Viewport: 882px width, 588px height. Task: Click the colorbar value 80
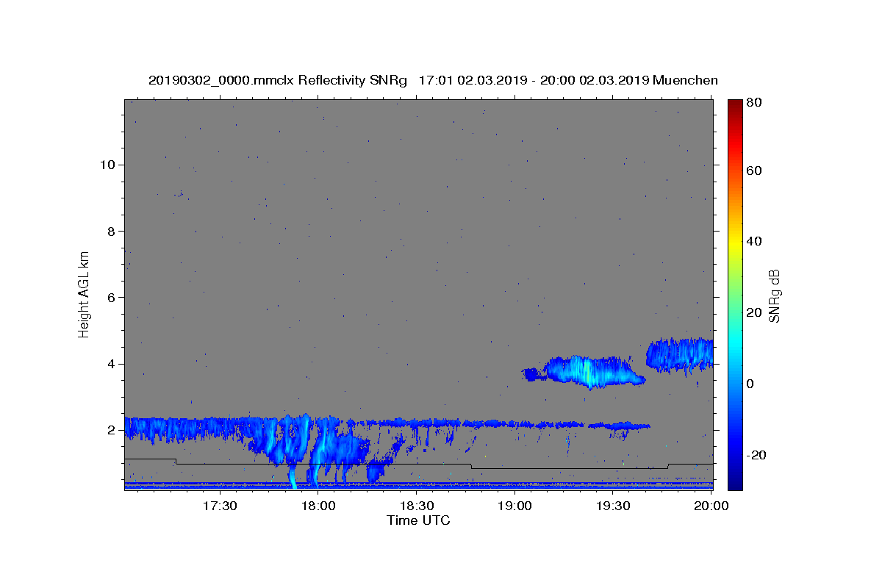756,102
